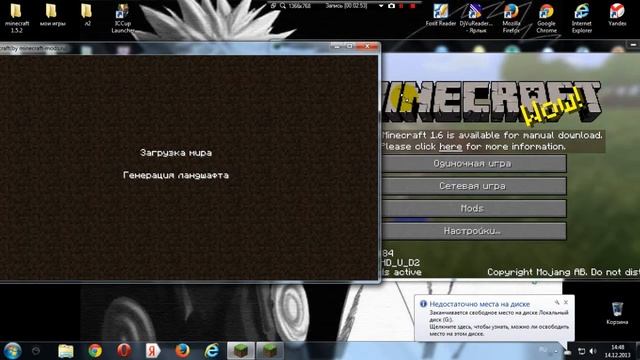Open the Корзина recycle bin
This screenshot has width=640, height=360.
(x=617, y=313)
